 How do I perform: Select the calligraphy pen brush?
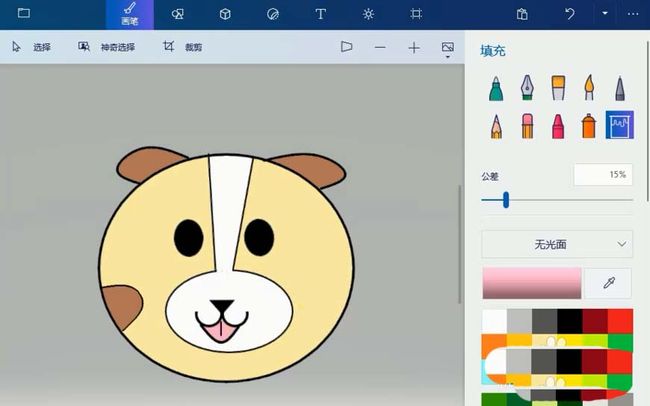click(x=527, y=87)
